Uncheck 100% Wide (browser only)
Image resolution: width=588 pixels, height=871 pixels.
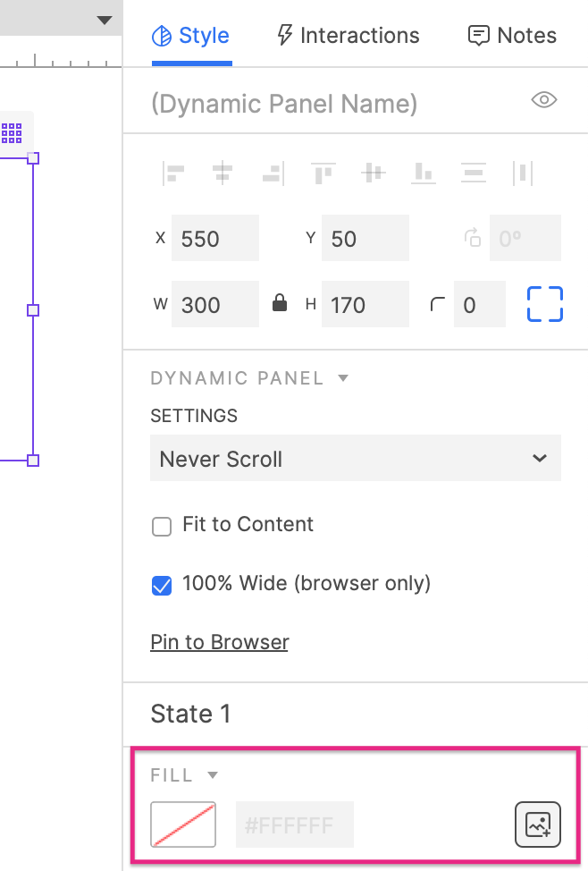tap(162, 585)
